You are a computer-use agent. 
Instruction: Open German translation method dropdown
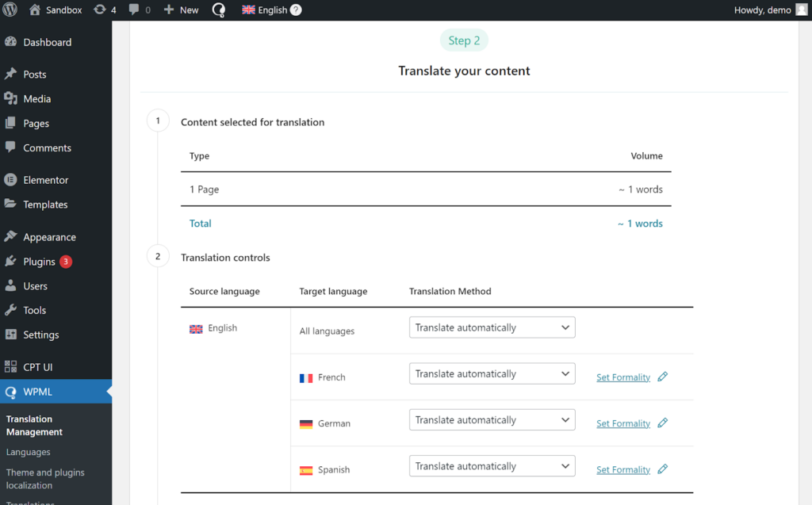pos(492,419)
